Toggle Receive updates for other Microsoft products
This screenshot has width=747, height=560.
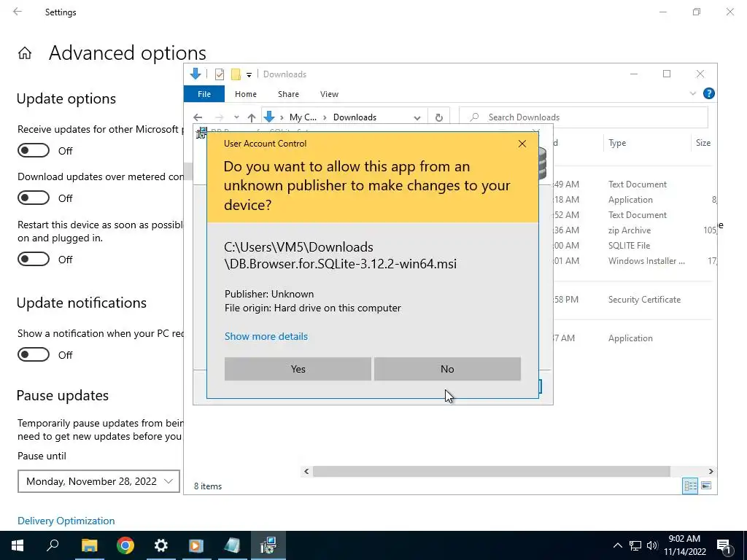pyautogui.click(x=34, y=150)
